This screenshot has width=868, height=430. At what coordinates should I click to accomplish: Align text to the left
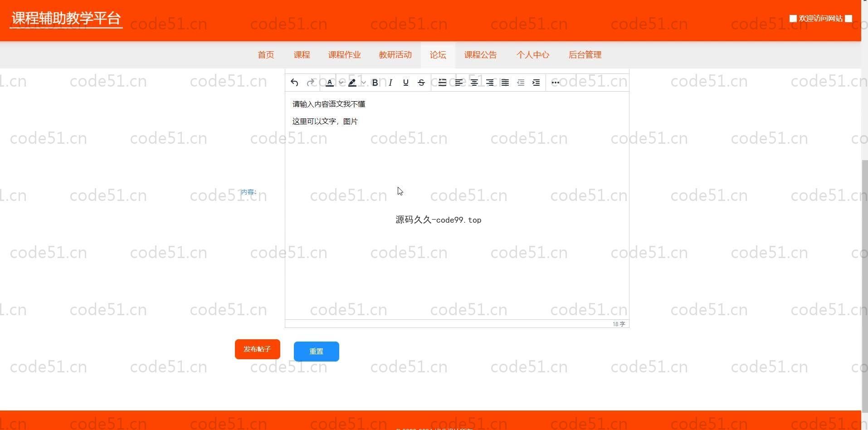coord(459,83)
